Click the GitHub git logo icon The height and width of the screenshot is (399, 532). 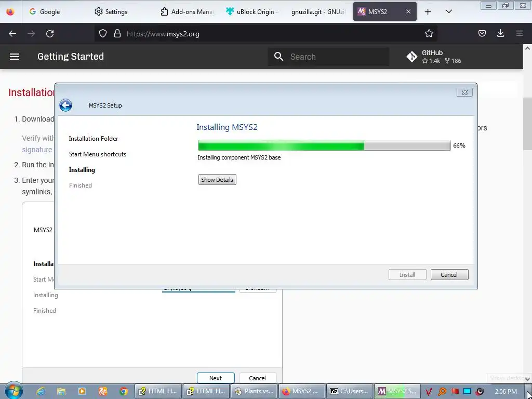point(412,57)
